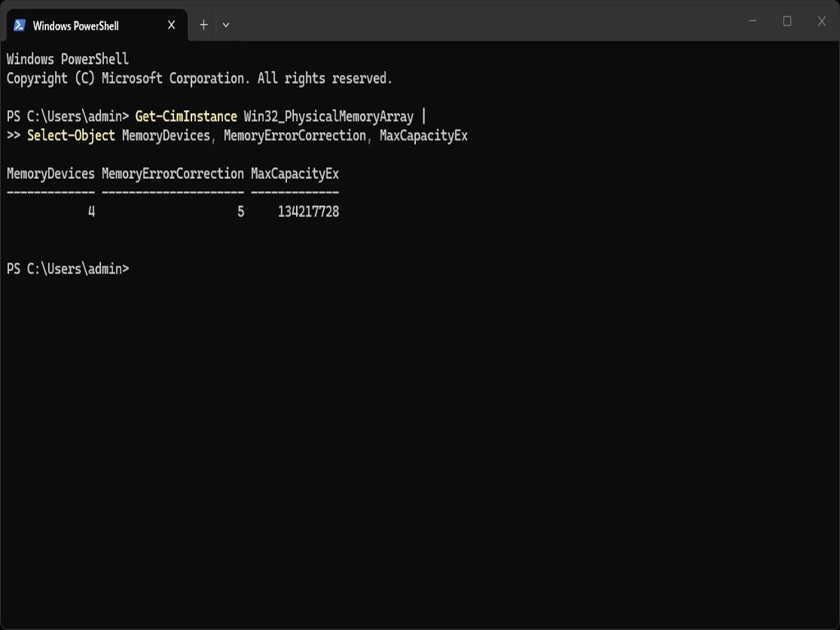The height and width of the screenshot is (630, 840).
Task: Click the MemoryDevices column header
Action: [51, 174]
